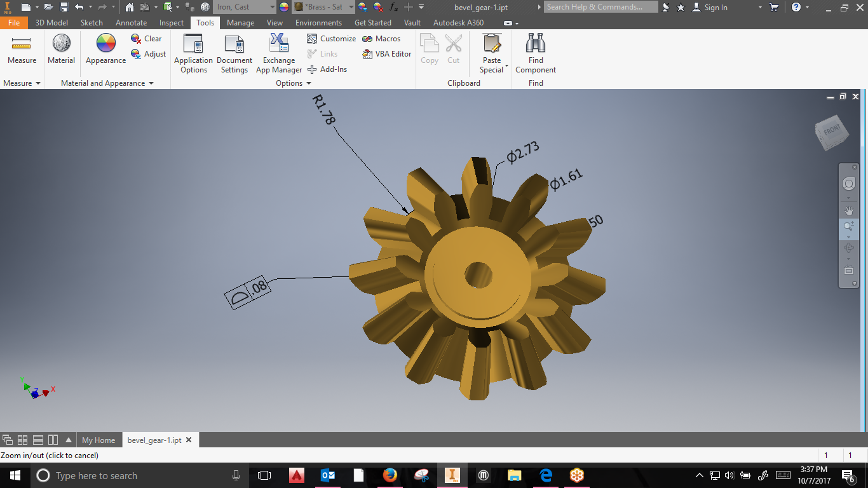
Task: Open the Paste Special dropdown arrow
Action: [506, 66]
